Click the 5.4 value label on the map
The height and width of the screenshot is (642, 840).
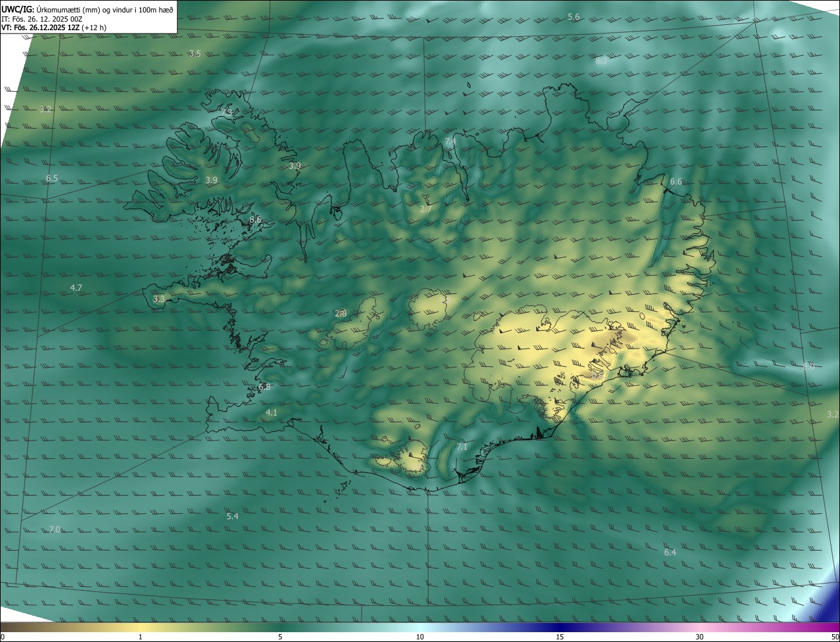pos(232,516)
